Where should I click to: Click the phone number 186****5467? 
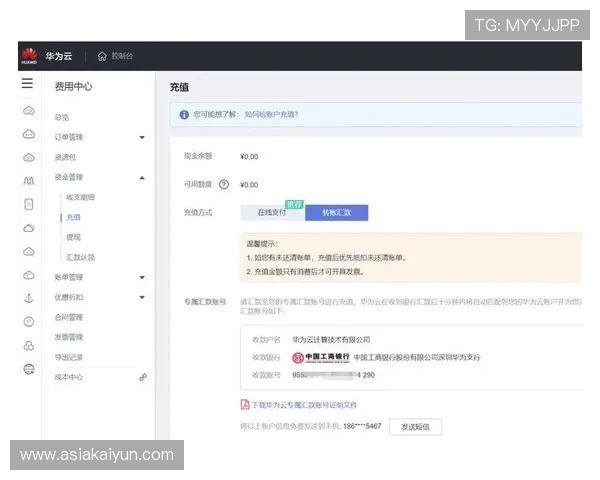tap(362, 426)
